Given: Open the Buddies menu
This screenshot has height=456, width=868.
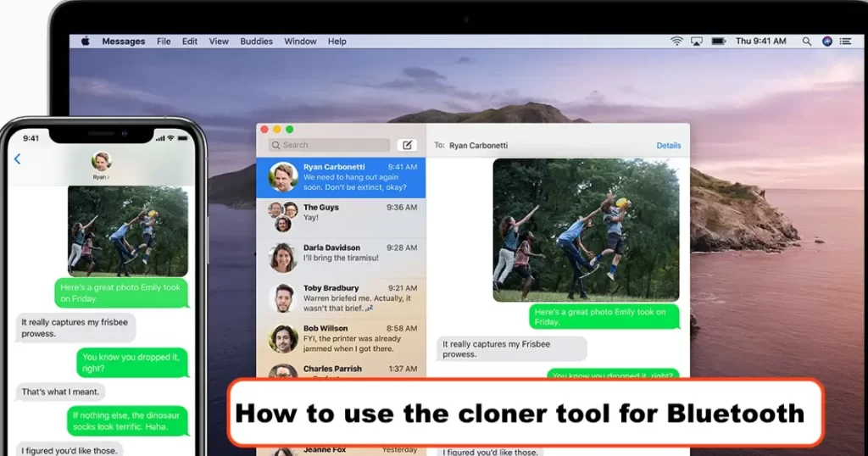Looking at the screenshot, I should click(x=256, y=42).
